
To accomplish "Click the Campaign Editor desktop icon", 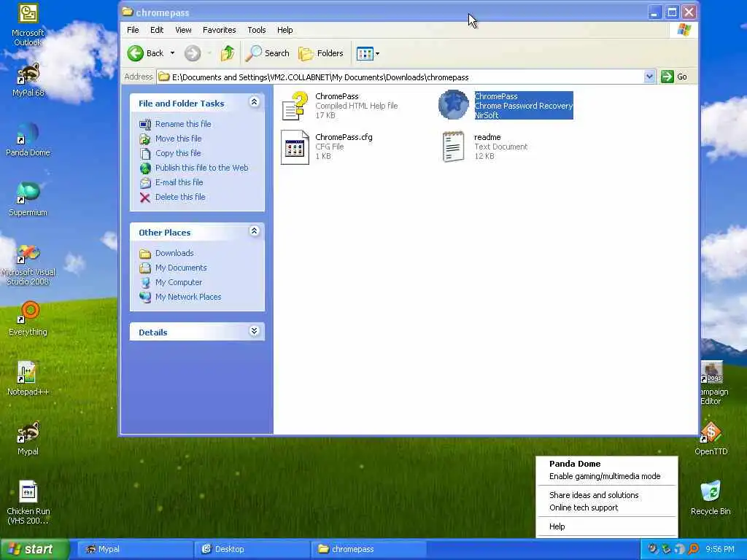I will (712, 372).
